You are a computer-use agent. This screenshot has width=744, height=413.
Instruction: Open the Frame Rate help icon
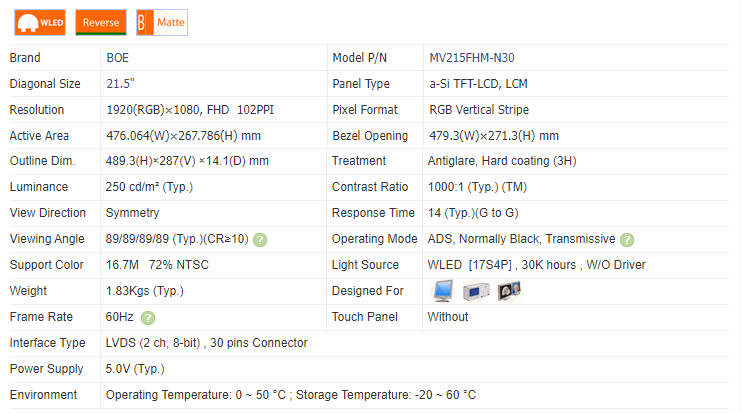click(x=148, y=318)
